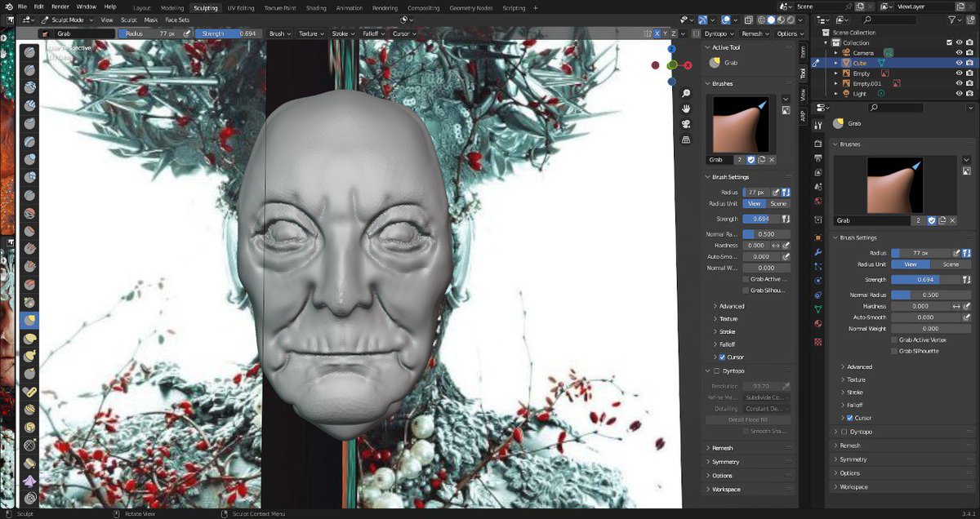Expand Camera tree item in outliner
This screenshot has width=980, height=519.
click(x=835, y=52)
